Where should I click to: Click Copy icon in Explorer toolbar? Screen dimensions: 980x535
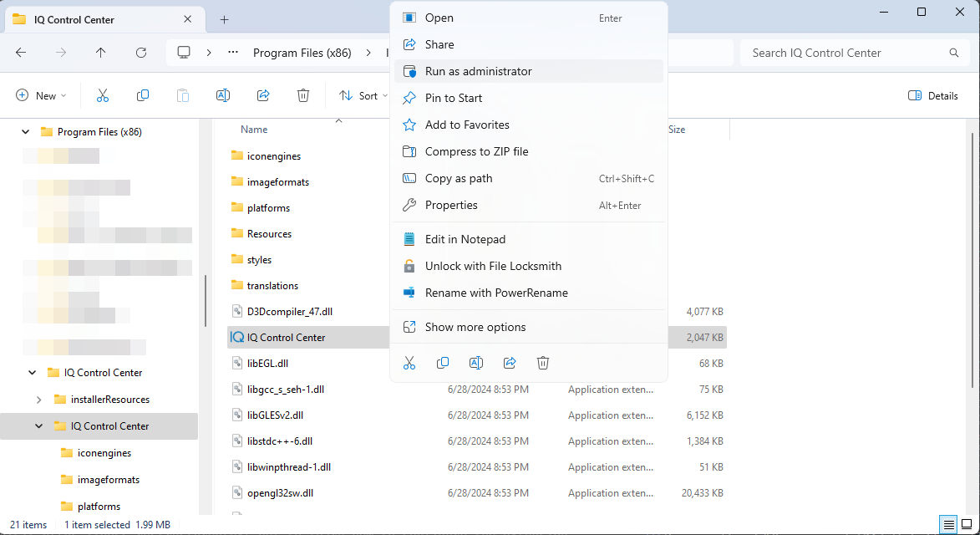click(143, 95)
